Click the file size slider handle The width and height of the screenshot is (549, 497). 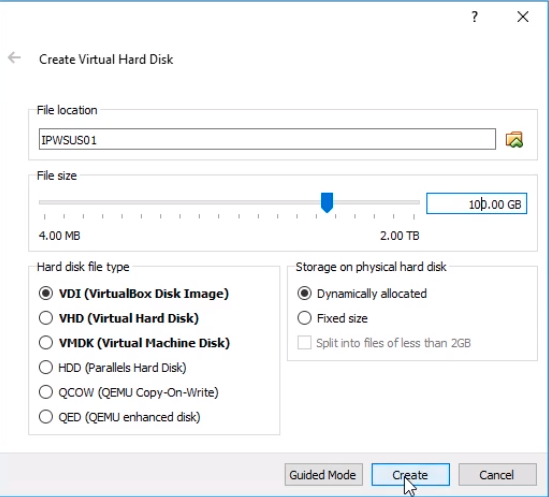(327, 202)
